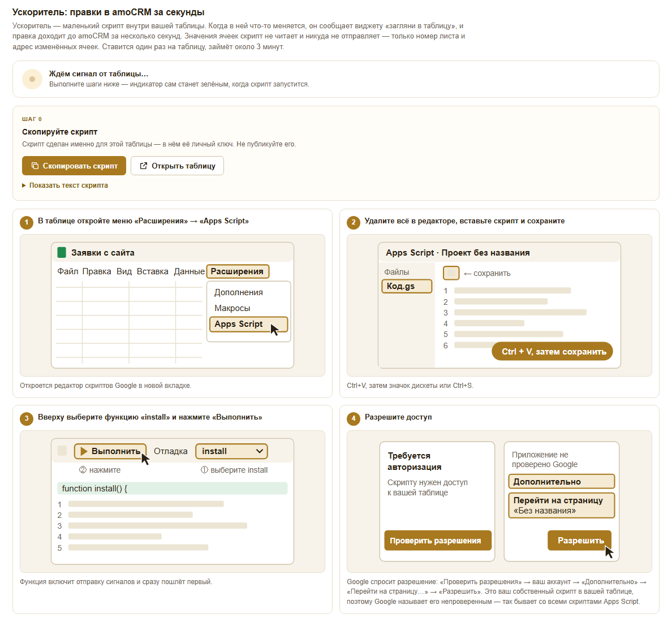Click the «Разрешить» button

click(x=579, y=541)
